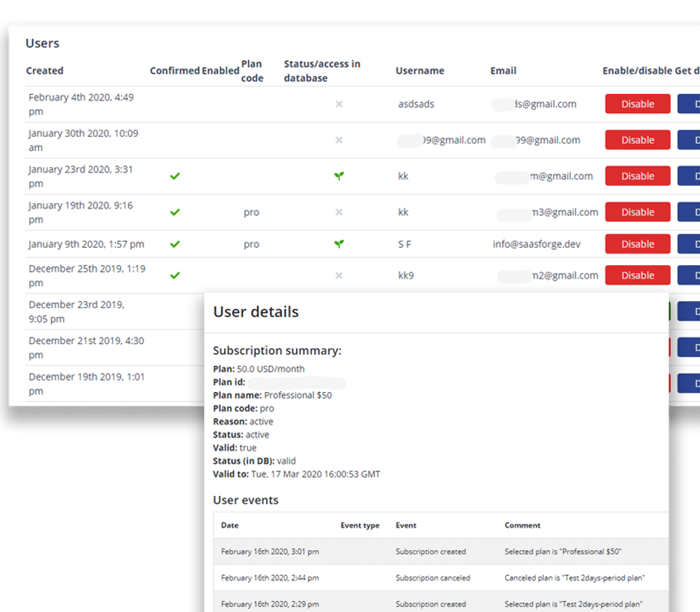Click confirmed checkmark for January 23rd user
This screenshot has width=700, height=612.
tap(175, 176)
